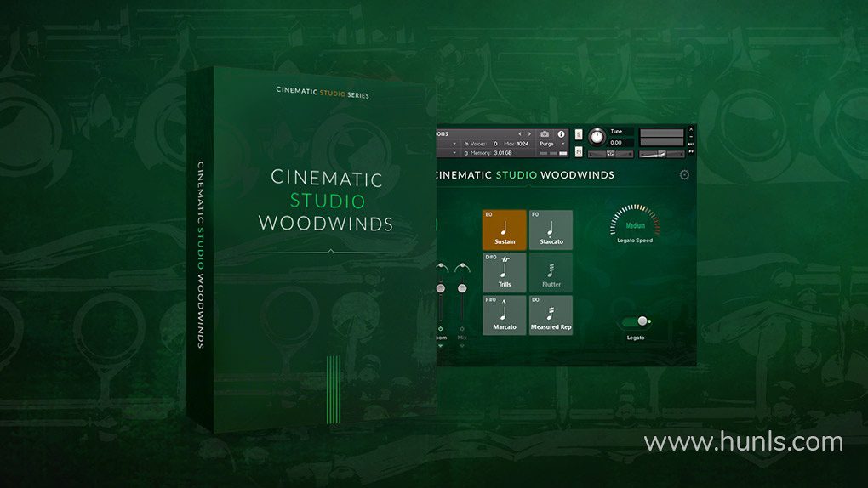Select the Measured Rep articulation tile
The height and width of the screenshot is (488, 868).
551,315
